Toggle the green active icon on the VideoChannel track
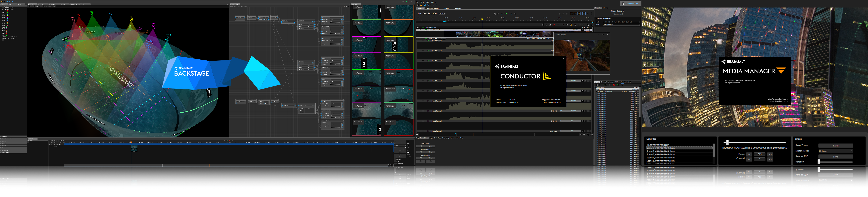This screenshot has height=197, width=868. point(426,30)
